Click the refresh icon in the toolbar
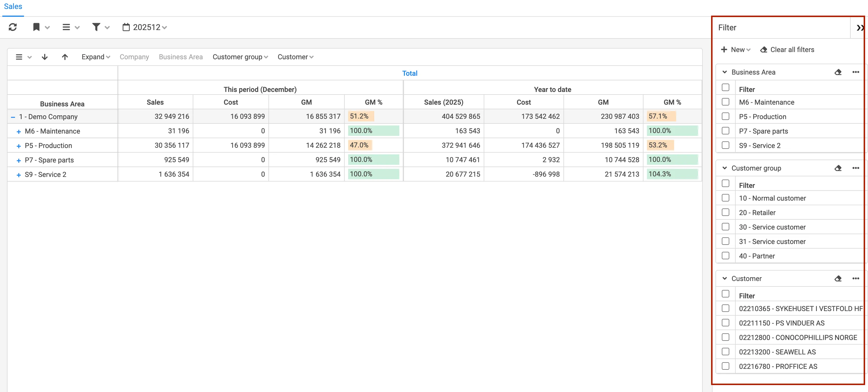The image size is (868, 392). [x=13, y=27]
